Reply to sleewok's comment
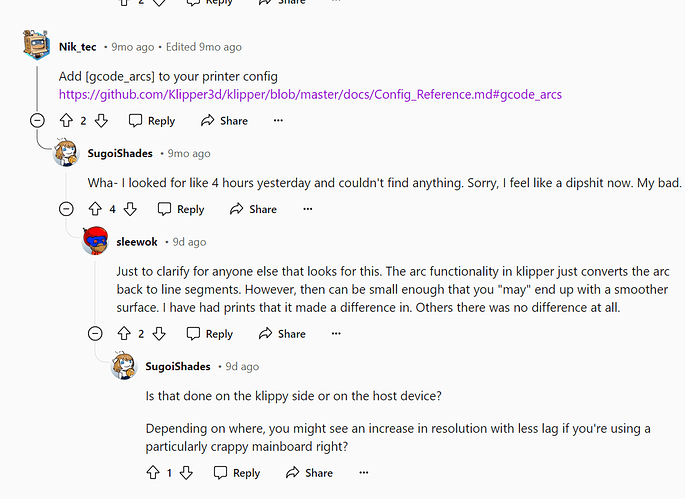 click(209, 334)
